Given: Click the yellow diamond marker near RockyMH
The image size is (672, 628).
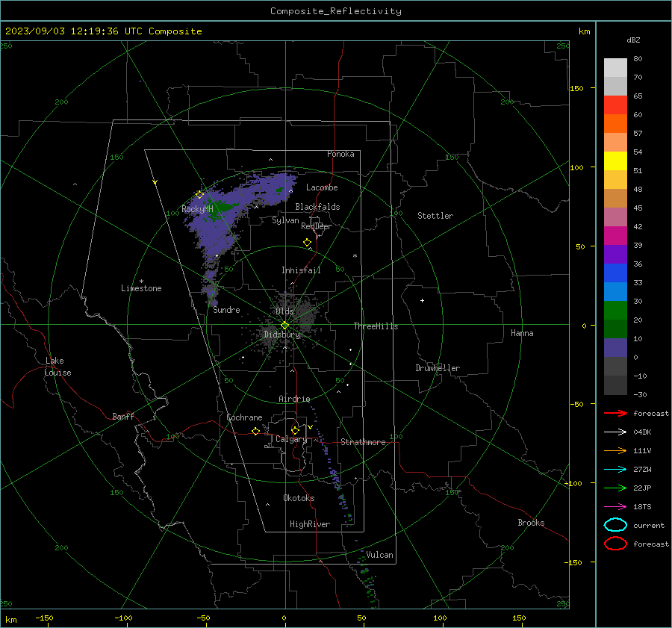Looking at the screenshot, I should 199,195.
